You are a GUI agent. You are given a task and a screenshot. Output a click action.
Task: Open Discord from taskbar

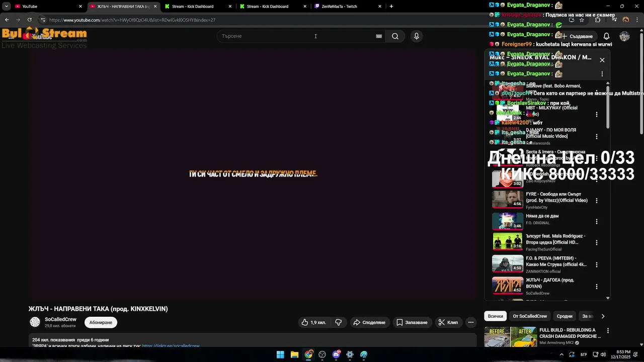coord(336,354)
